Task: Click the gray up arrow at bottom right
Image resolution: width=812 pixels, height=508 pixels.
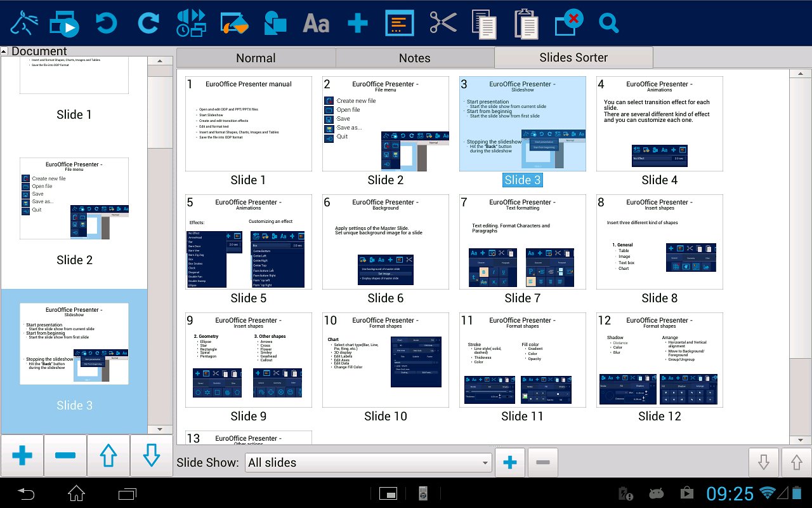Action: 796,462
